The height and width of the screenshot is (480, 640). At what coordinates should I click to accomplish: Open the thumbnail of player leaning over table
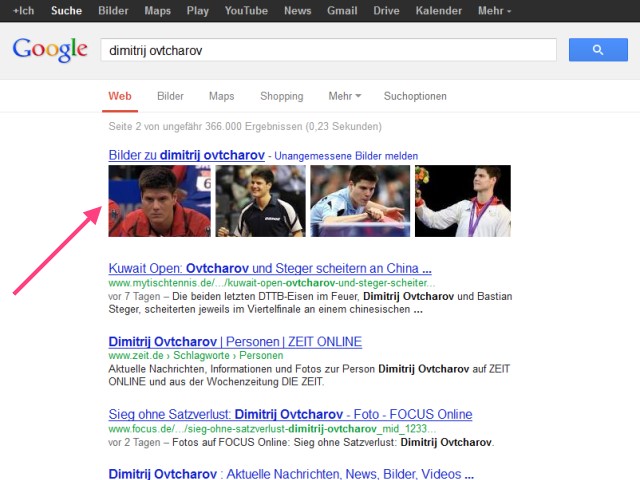click(x=360, y=201)
